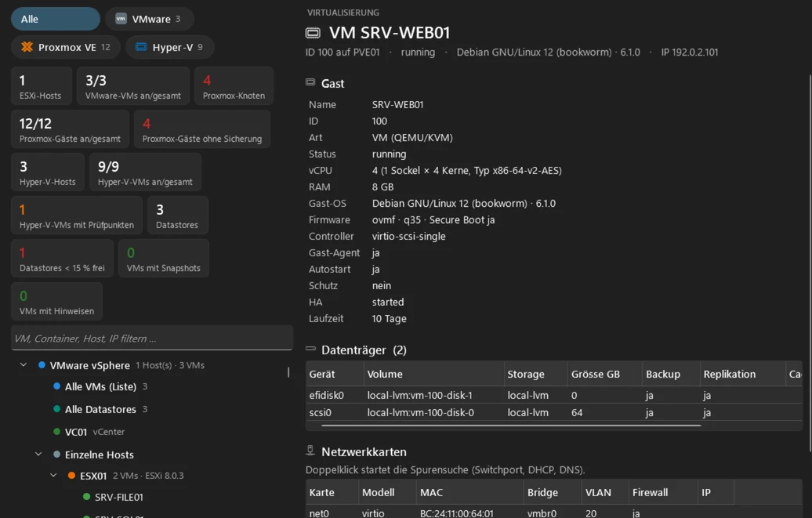
Task: Open the ESXi-Hosts summary card
Action: click(42, 86)
